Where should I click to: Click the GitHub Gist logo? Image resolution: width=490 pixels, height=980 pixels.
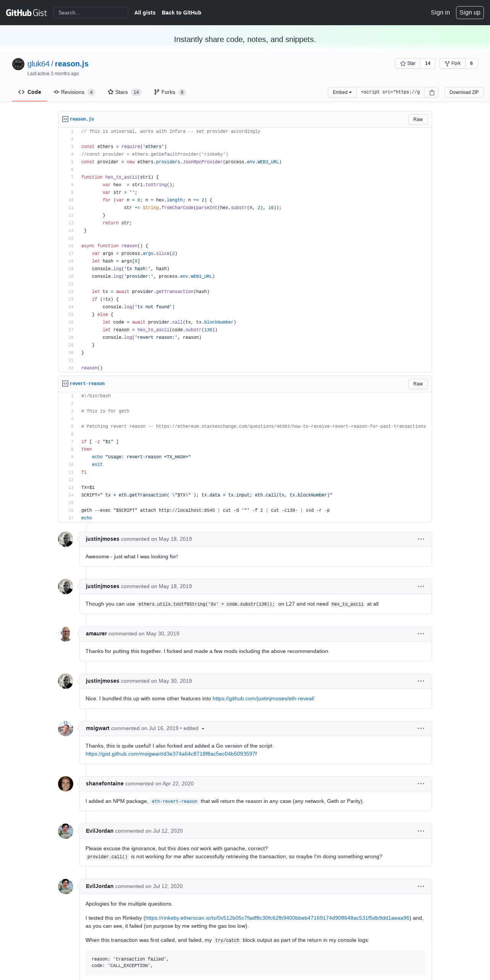click(26, 13)
